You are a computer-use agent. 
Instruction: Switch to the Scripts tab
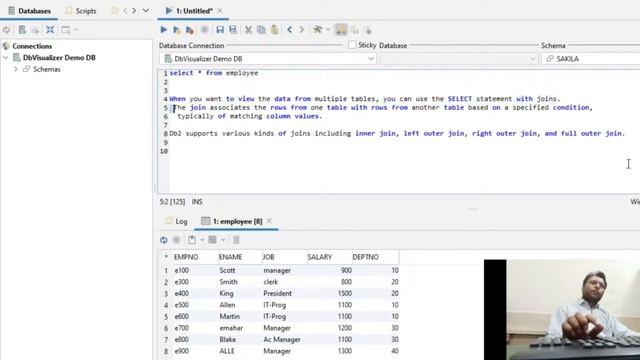(x=81, y=11)
